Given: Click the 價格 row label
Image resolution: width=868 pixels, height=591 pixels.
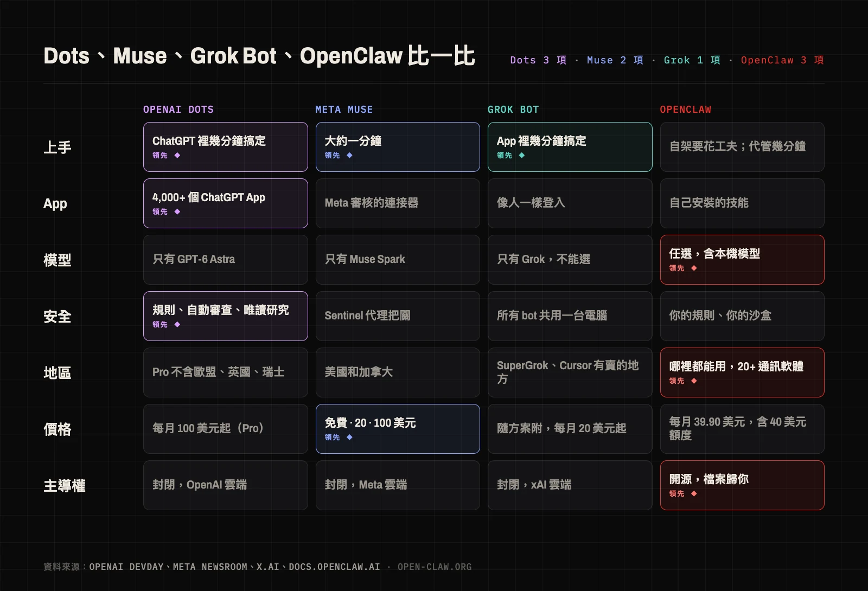Looking at the screenshot, I should coord(58,429).
